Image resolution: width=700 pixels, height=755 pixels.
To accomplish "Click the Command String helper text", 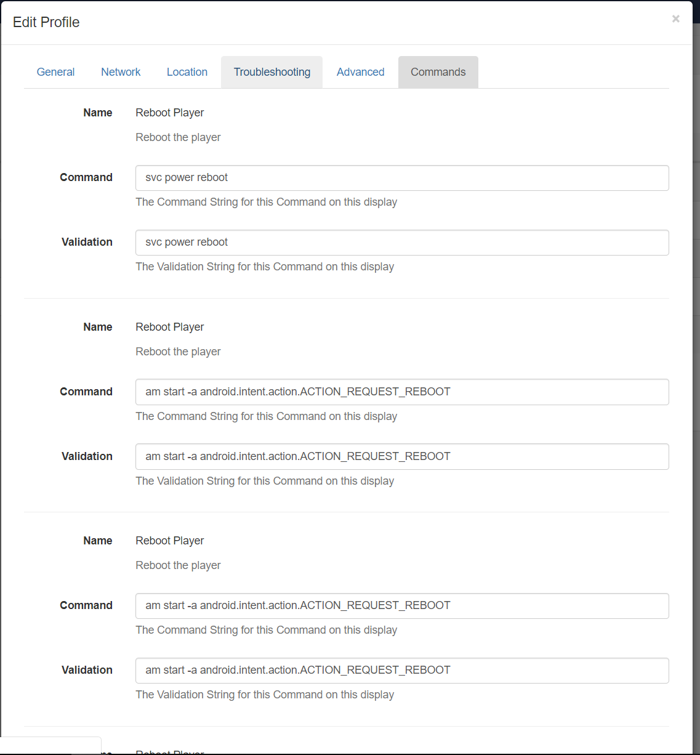I will tap(266, 202).
